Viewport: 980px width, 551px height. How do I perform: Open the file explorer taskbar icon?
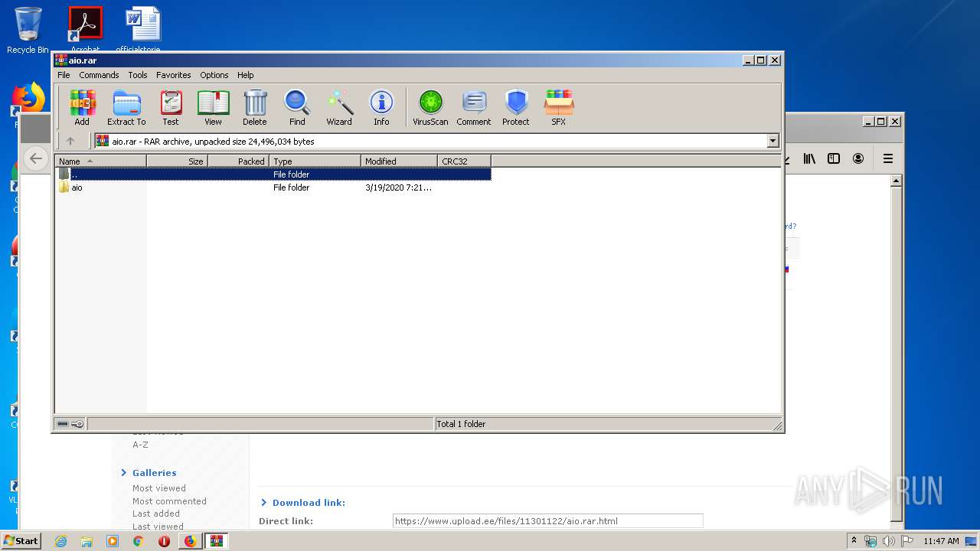point(87,541)
